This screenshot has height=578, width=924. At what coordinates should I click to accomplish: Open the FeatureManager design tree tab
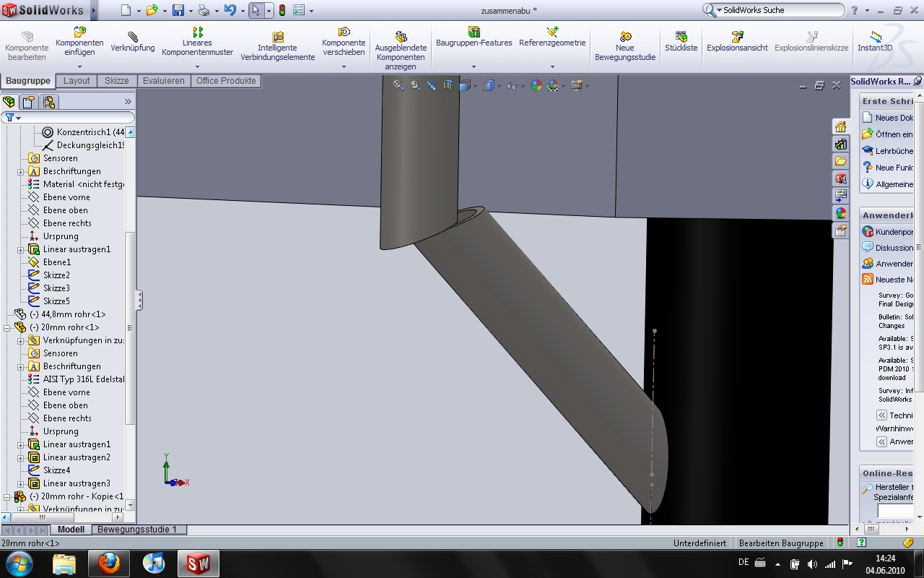[x=9, y=102]
